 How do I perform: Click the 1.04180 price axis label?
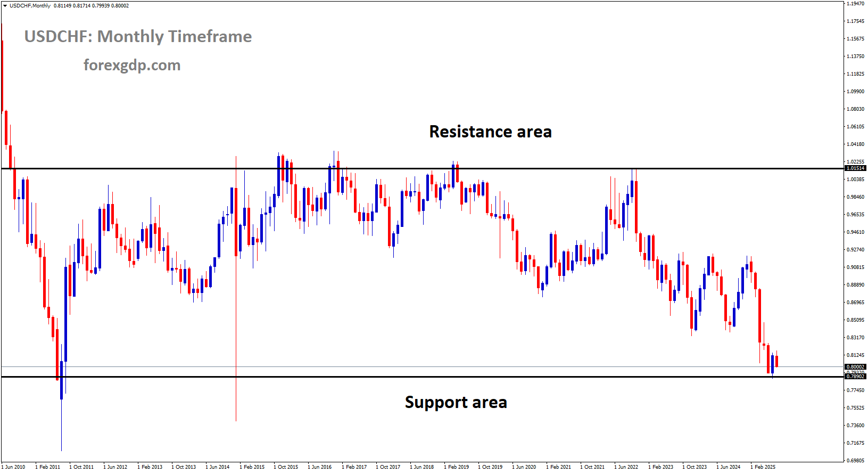[855, 144]
